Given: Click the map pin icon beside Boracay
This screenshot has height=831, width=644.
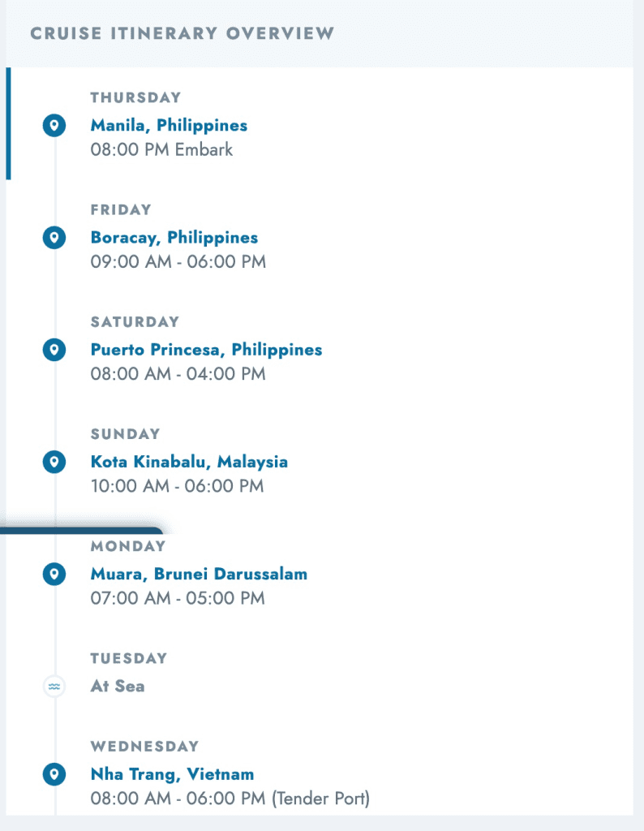Looking at the screenshot, I should (x=54, y=238).
